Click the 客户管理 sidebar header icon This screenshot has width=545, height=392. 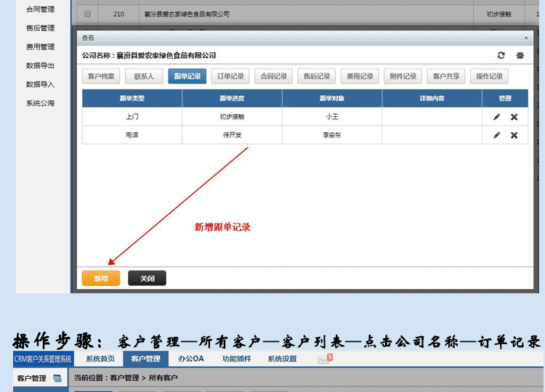(57, 378)
